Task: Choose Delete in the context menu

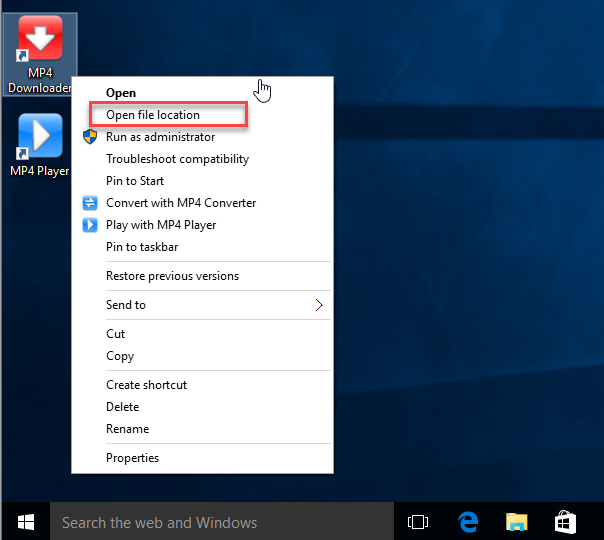Action: tap(203, 407)
